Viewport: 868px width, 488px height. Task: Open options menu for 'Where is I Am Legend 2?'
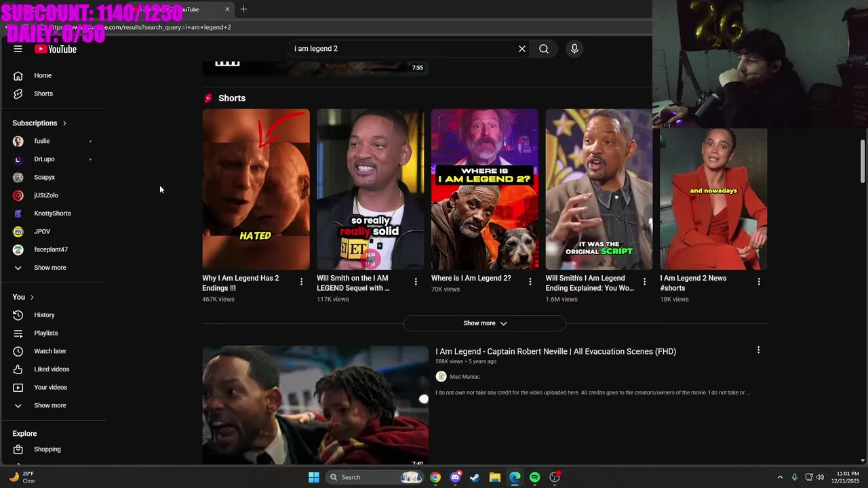tap(530, 281)
